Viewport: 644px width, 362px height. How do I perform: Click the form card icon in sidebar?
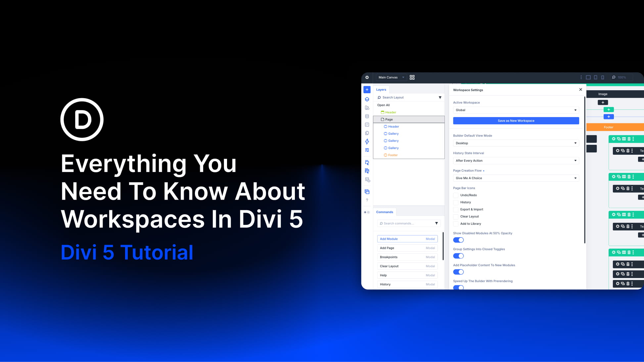tap(367, 125)
